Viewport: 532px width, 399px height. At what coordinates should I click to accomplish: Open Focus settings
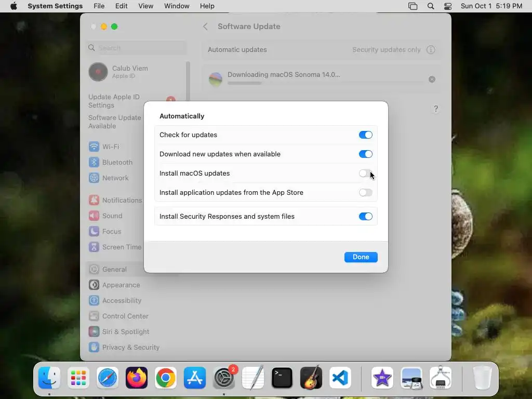[x=104, y=231]
